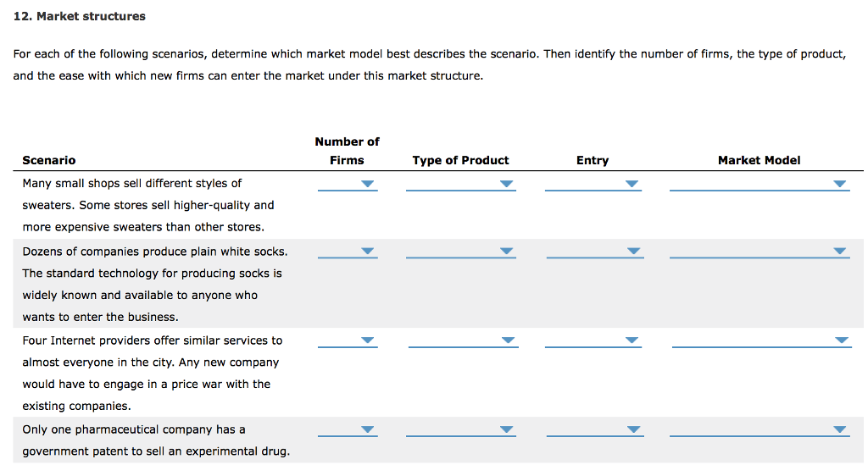The height and width of the screenshot is (465, 868).
Task: Click the Market Model column header
Action: click(759, 160)
